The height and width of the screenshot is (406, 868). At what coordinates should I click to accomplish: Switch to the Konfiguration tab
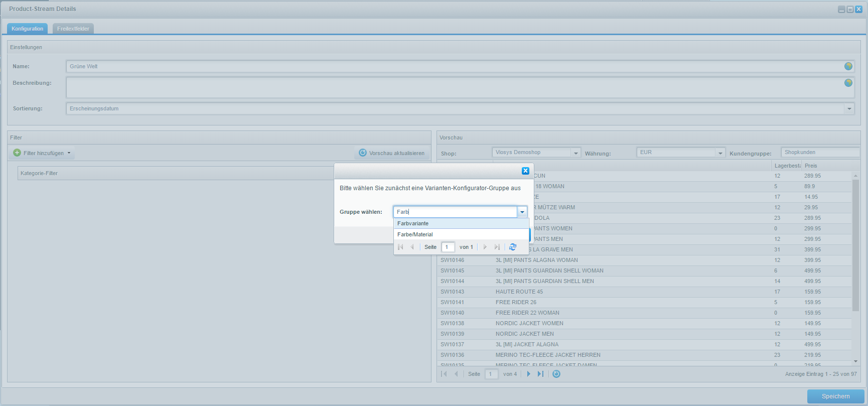[x=28, y=29]
